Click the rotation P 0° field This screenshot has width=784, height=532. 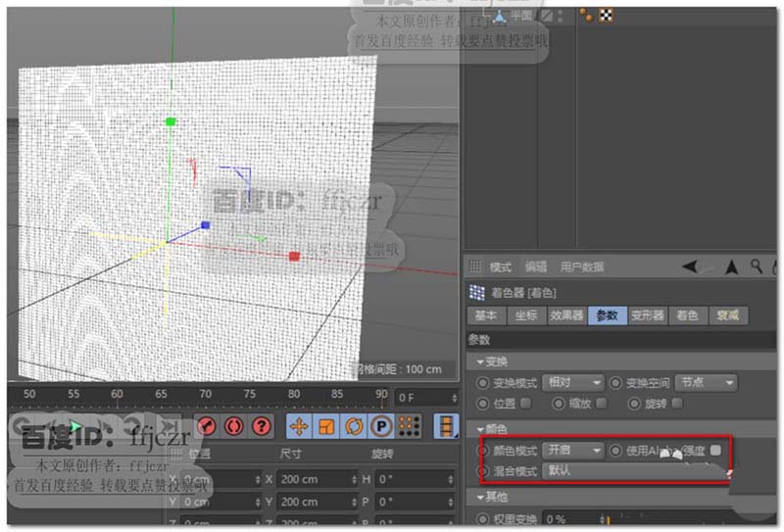click(x=415, y=502)
